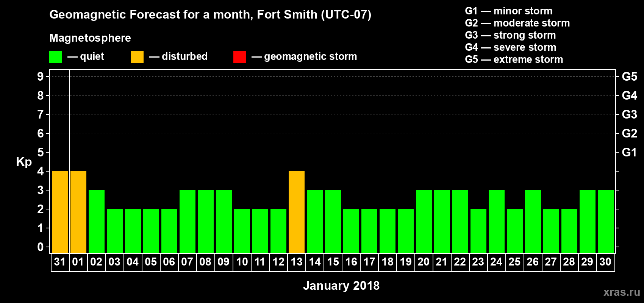Click Kp value 9 on left axis

[x=41, y=77]
